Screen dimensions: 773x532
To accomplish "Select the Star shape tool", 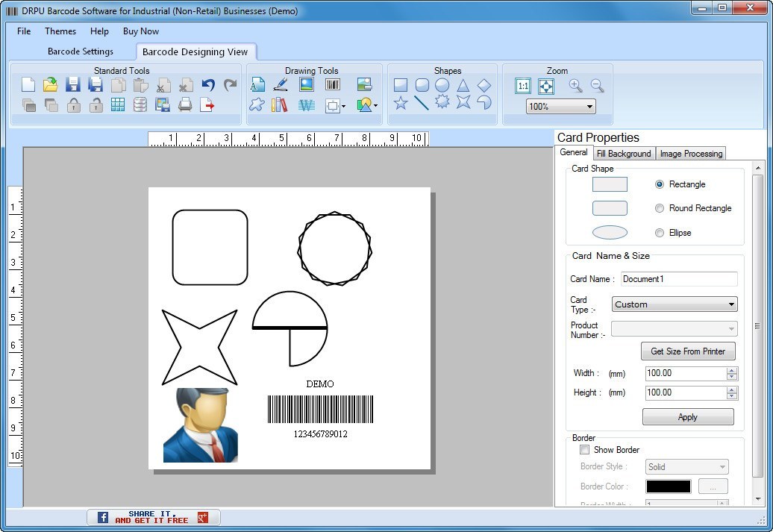I will click(401, 104).
